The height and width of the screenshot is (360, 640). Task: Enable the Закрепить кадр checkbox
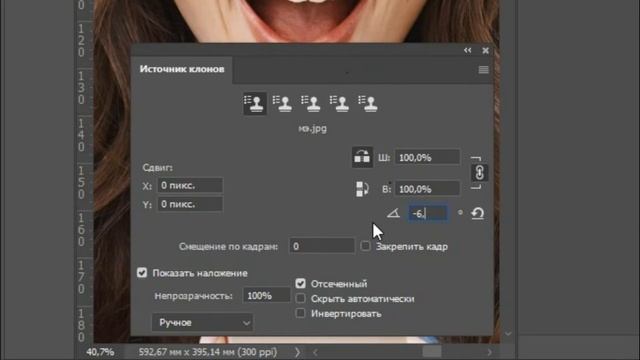[365, 246]
